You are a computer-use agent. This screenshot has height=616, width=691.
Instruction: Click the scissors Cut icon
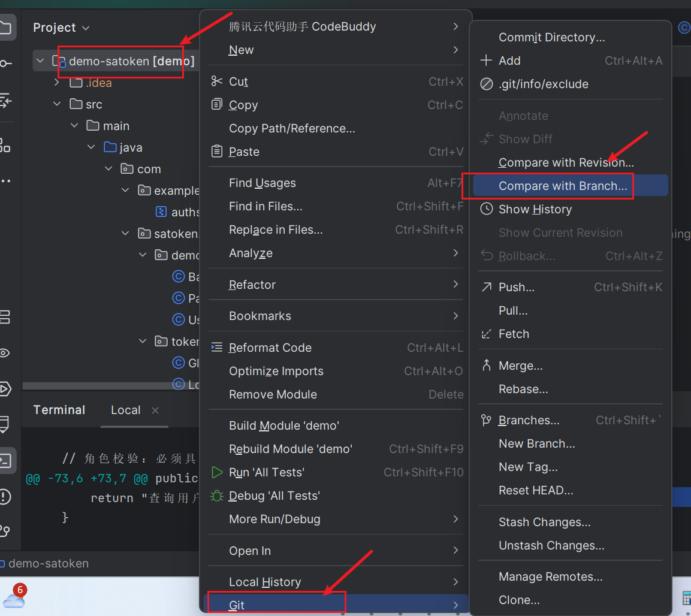click(x=216, y=81)
